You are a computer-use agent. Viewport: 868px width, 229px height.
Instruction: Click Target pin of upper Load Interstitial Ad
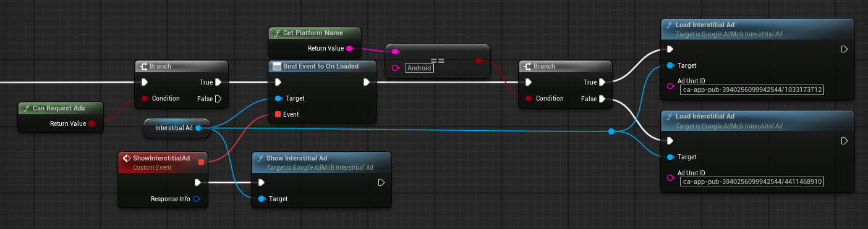pyautogui.click(x=670, y=65)
